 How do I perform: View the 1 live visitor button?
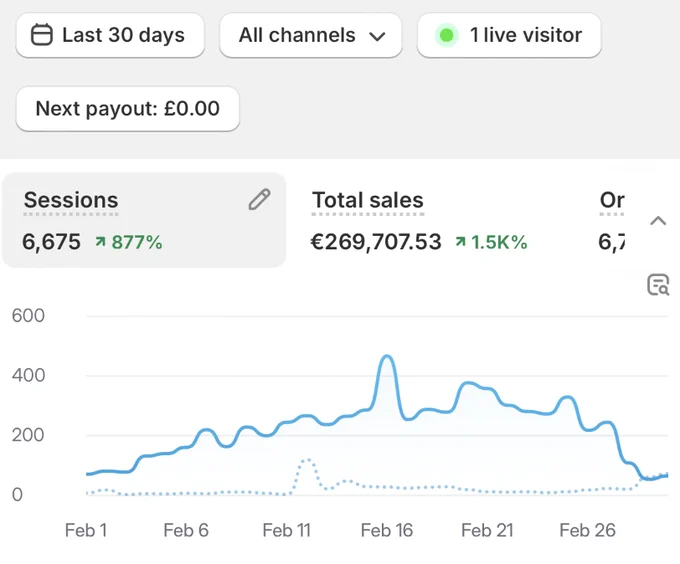pos(509,35)
